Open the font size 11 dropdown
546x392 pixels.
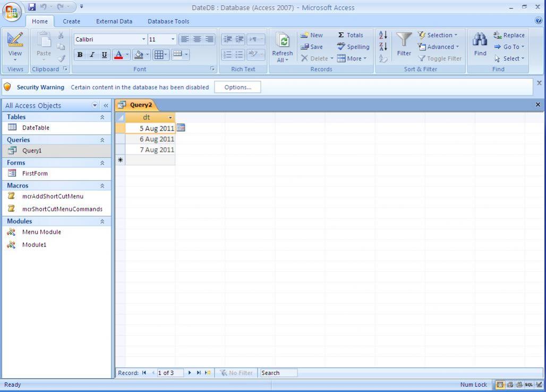173,39
